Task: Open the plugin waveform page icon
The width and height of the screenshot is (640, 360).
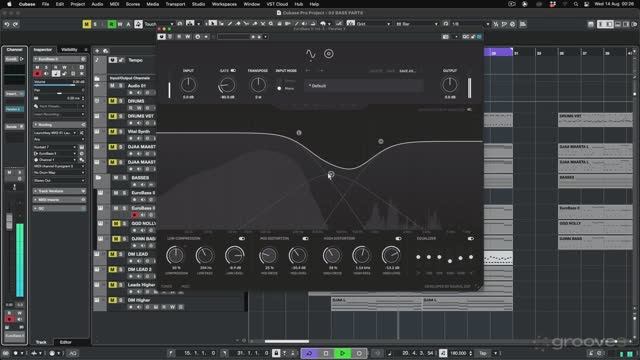Action: (x=311, y=54)
